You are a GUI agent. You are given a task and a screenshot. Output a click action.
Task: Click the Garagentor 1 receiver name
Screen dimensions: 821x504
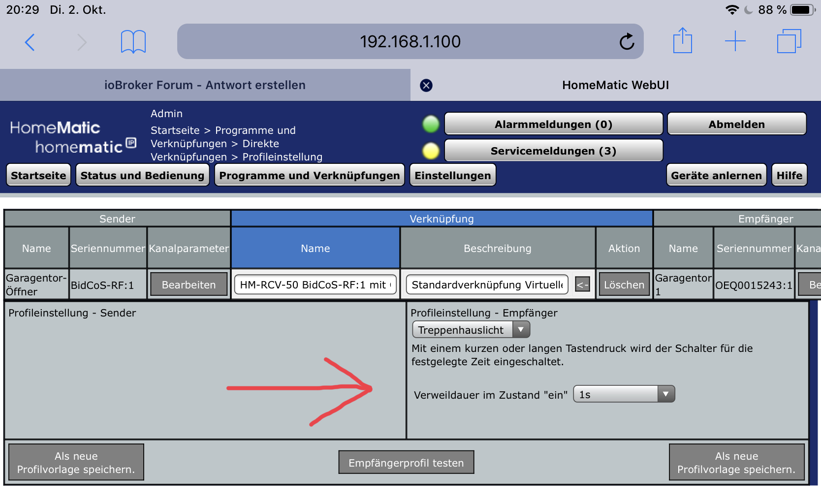point(683,284)
